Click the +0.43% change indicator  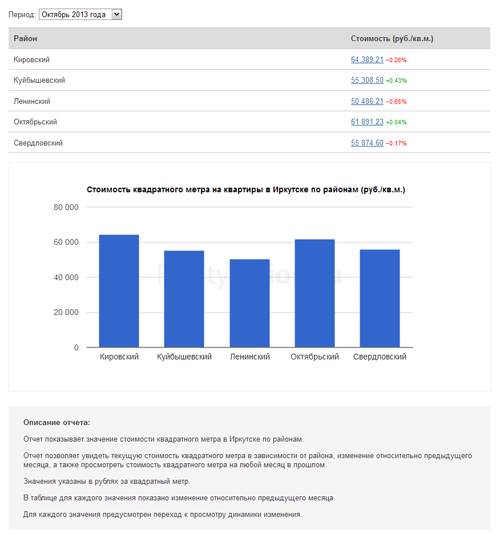(x=396, y=81)
